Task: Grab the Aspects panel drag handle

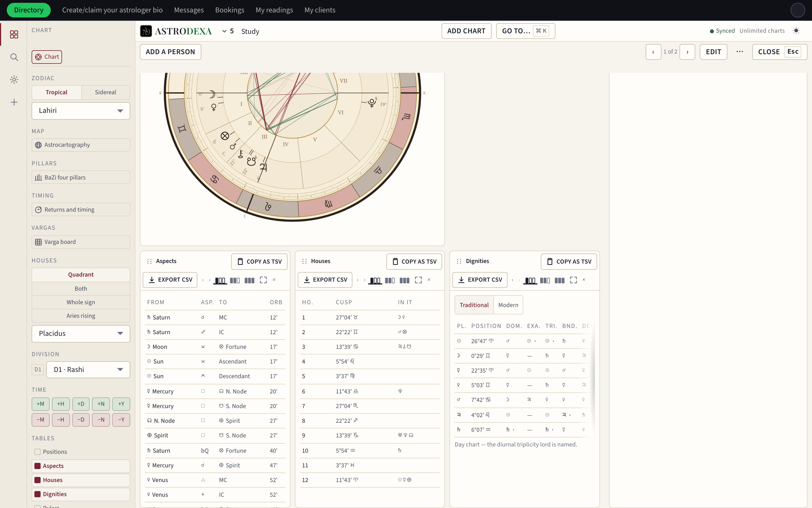Action: coord(149,261)
